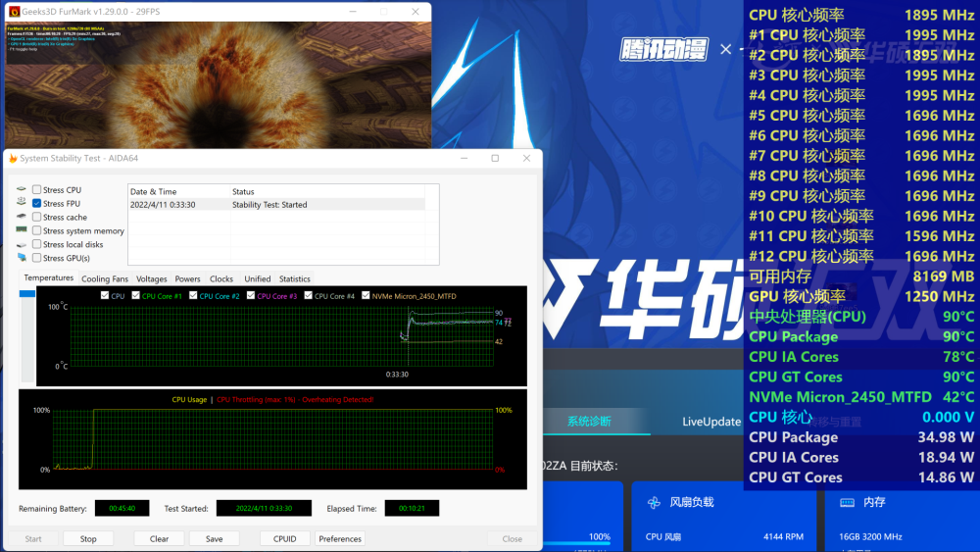980x552 pixels.
Task: Click the FurMark render view
Action: [x=219, y=85]
